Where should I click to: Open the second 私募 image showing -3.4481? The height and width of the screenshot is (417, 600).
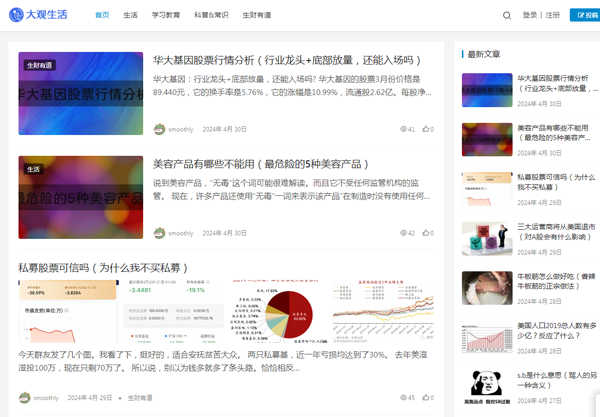(173, 311)
